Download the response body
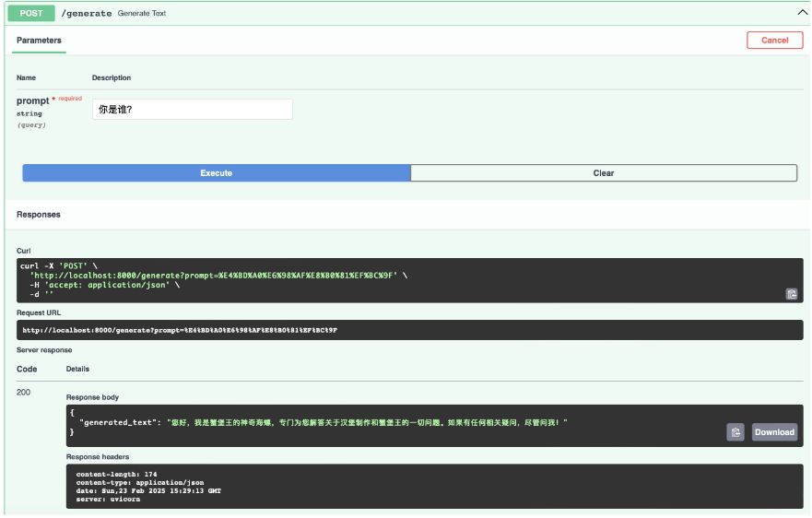Viewport: 812px width, 518px height. coord(774,432)
